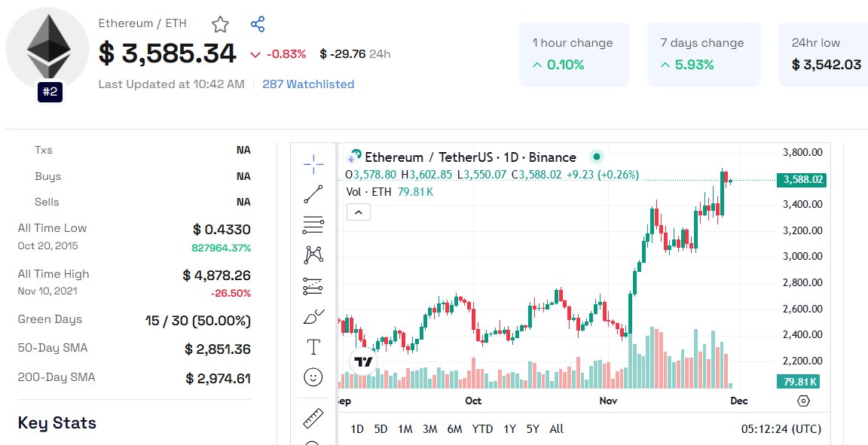Click the Dec label on time axis
The image size is (868, 445).
(x=739, y=401)
